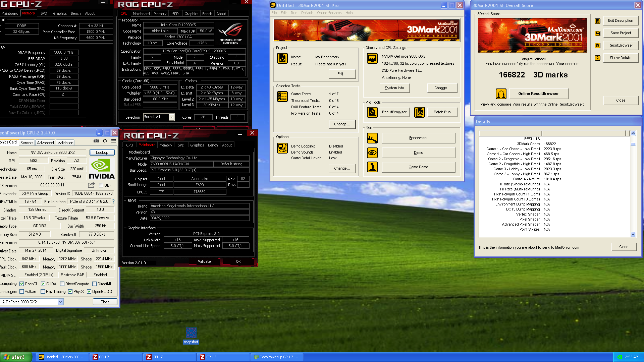Viewport: 644px width, 362px height.
Task: Toggle the DirectML checkbox
Action: pos(94,284)
